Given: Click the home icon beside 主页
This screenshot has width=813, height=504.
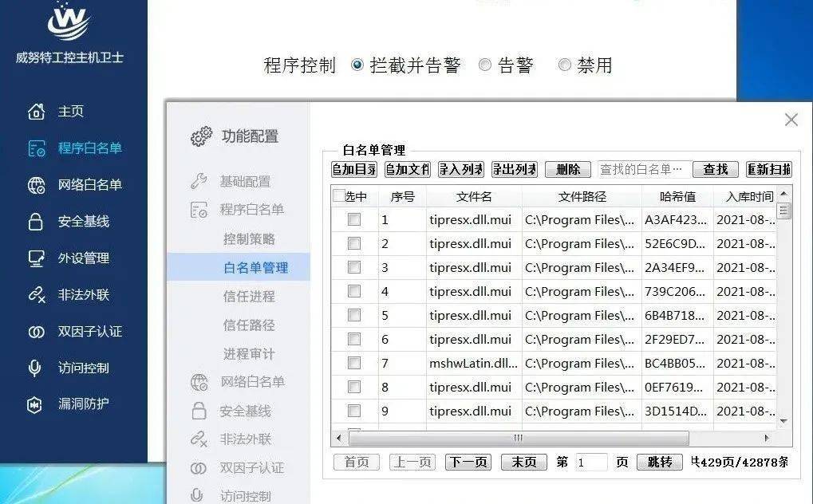Looking at the screenshot, I should [x=36, y=111].
